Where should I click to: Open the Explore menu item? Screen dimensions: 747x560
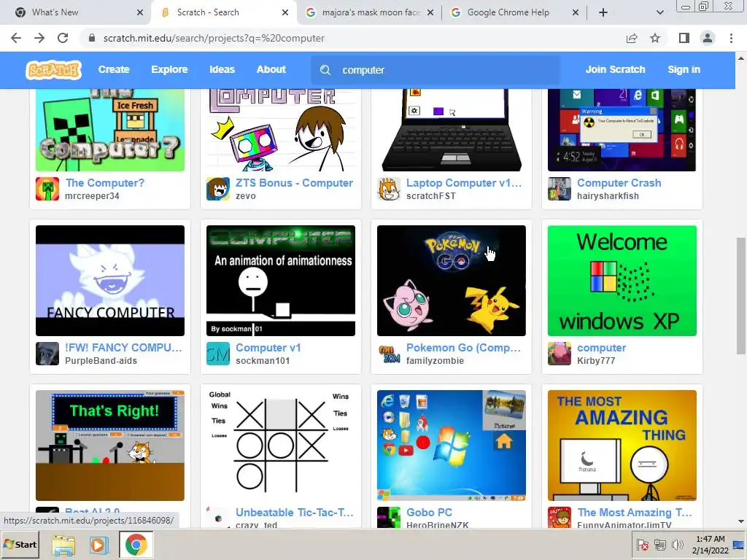pos(169,69)
